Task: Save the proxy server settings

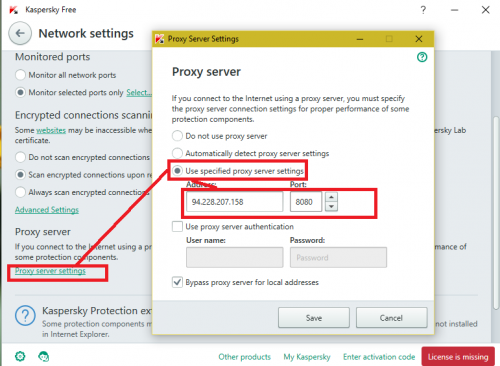Action: click(314, 318)
